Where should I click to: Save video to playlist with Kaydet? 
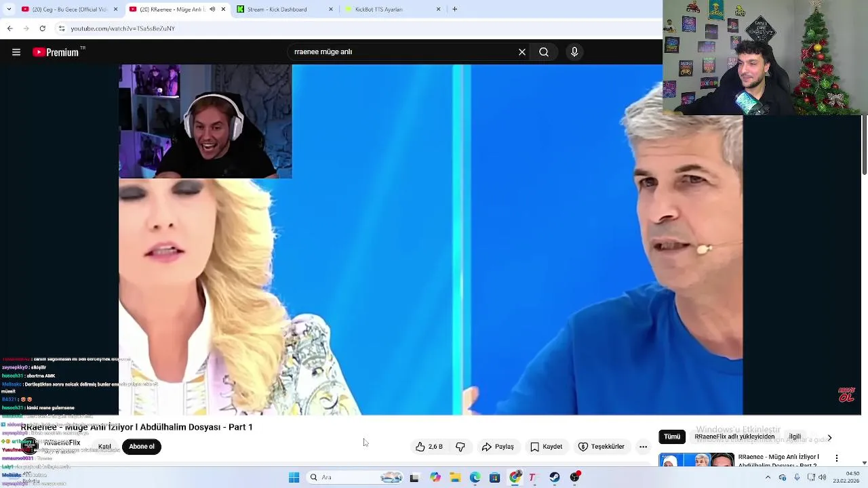tap(547, 447)
